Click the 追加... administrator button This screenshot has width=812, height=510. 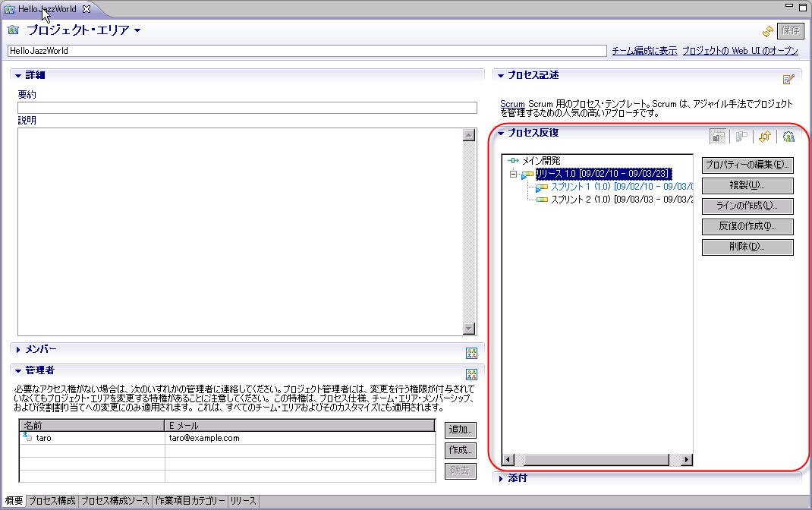460,430
